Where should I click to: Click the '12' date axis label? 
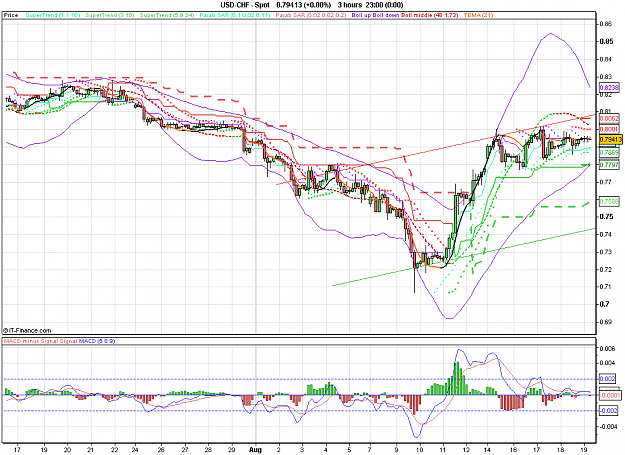point(466,450)
